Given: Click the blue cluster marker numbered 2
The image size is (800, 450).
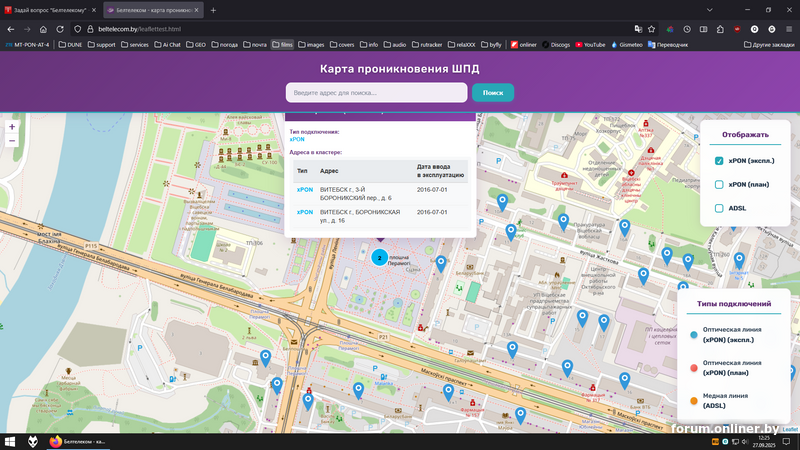Looking at the screenshot, I should click(x=380, y=257).
